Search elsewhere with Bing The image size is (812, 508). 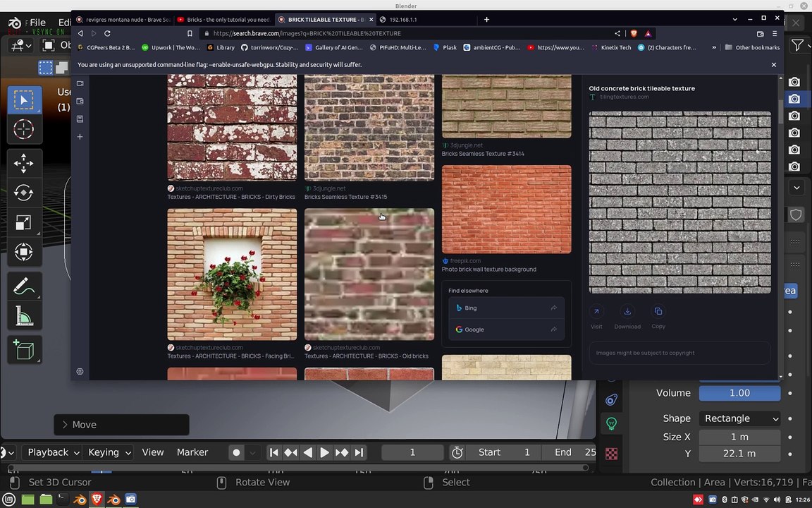tap(506, 308)
